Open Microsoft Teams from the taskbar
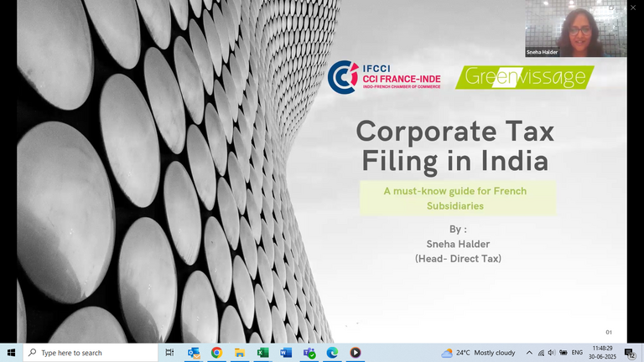Viewport: 644px width, 362px height. pyautogui.click(x=309, y=353)
